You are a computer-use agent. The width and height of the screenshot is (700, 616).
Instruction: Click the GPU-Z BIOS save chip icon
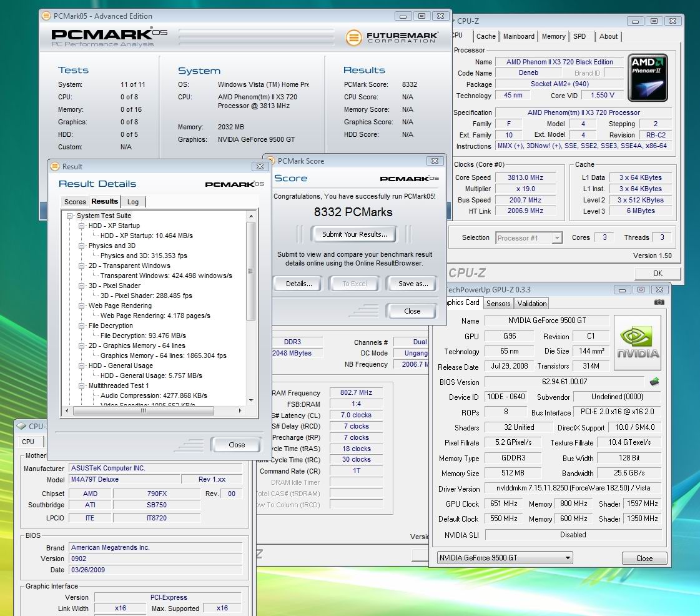click(x=654, y=382)
